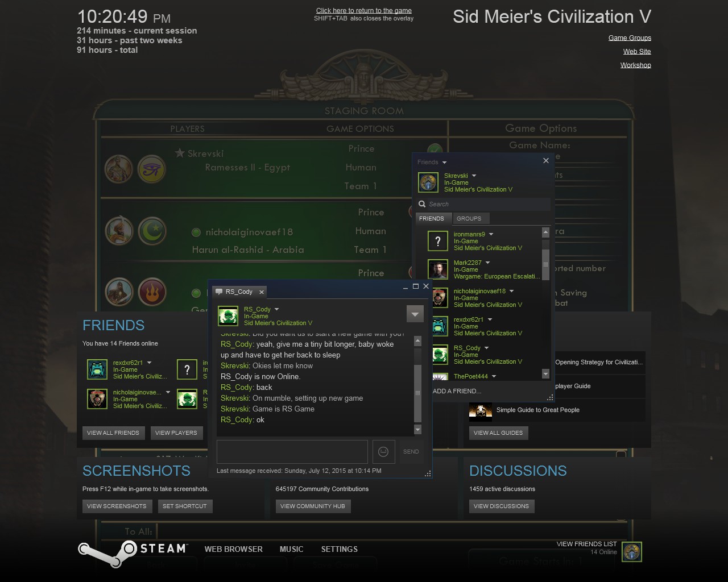Image resolution: width=728 pixels, height=582 pixels.
Task: Open the dropdown arrow beside nicholaiginovaef18 in the friends list
Action: click(x=511, y=291)
